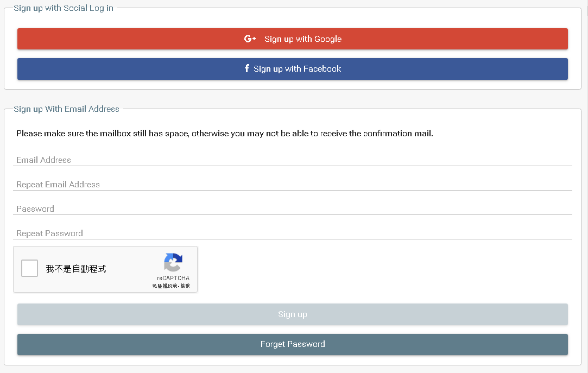Focus the Email Address field
Screen dimensions: 588x373
[x=292, y=160]
